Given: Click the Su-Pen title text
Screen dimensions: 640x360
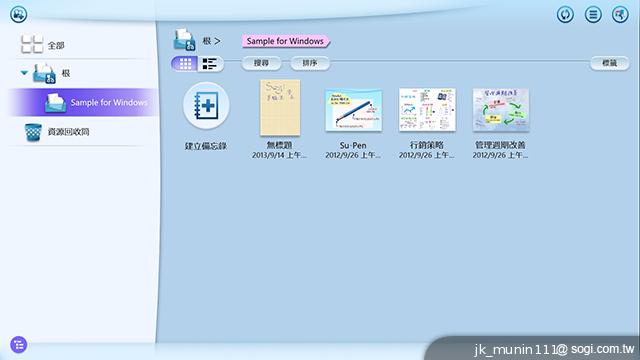Looking at the screenshot, I should click(x=353, y=145).
